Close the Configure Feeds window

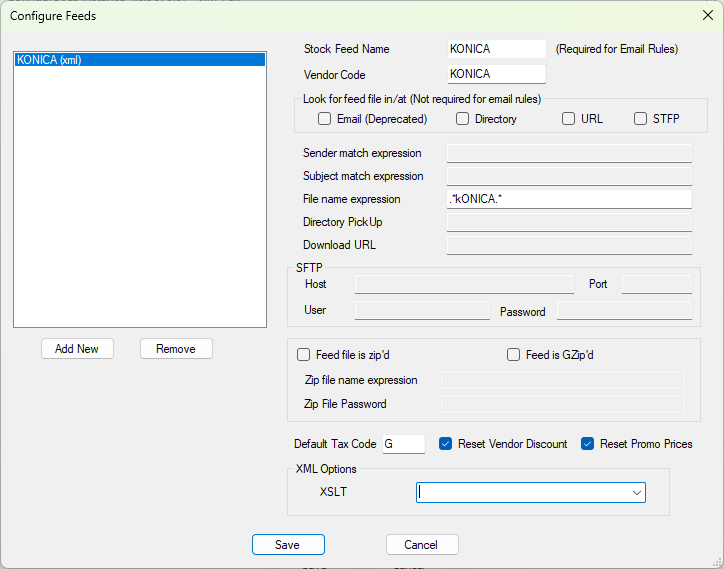coord(707,15)
